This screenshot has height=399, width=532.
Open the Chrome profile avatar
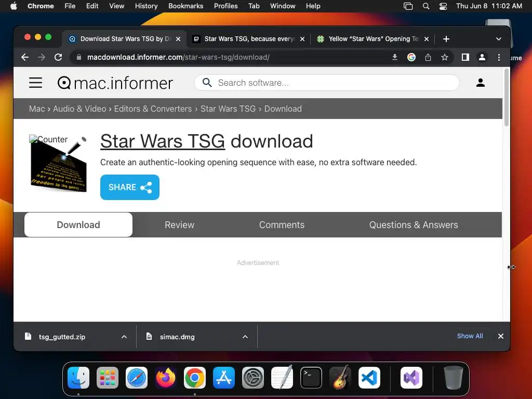click(482, 57)
